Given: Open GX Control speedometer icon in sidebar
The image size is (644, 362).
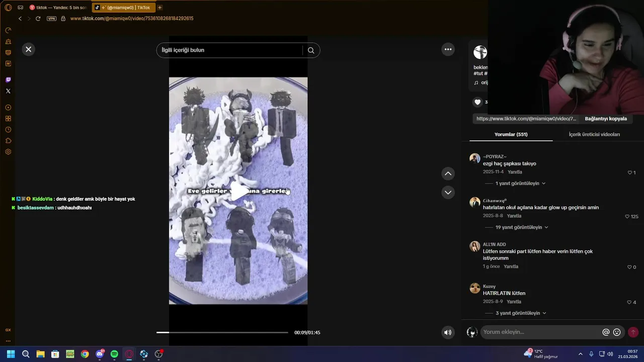Looking at the screenshot, I should click(8, 30).
